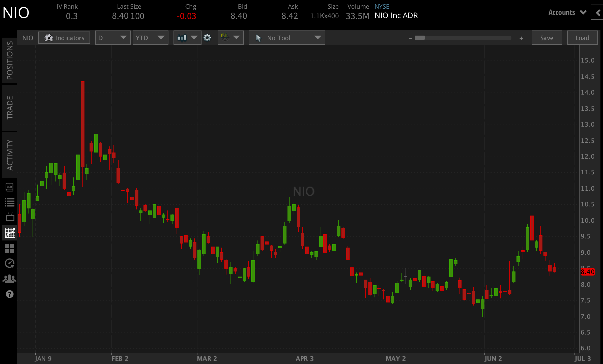Collapse the panel with the top-right arrow
The image size is (603, 364).
coord(598,12)
